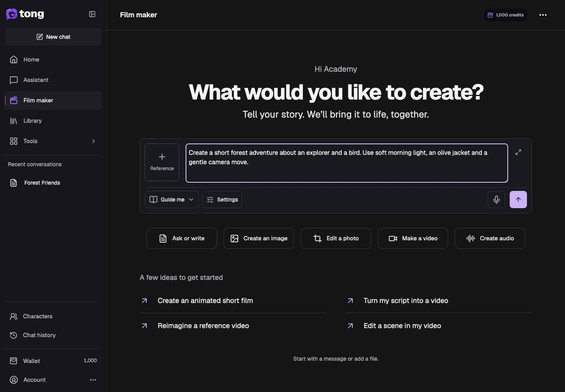Screen dimensions: 565x392
Task: Pick idea: Create an animated short film
Action: 233,301
